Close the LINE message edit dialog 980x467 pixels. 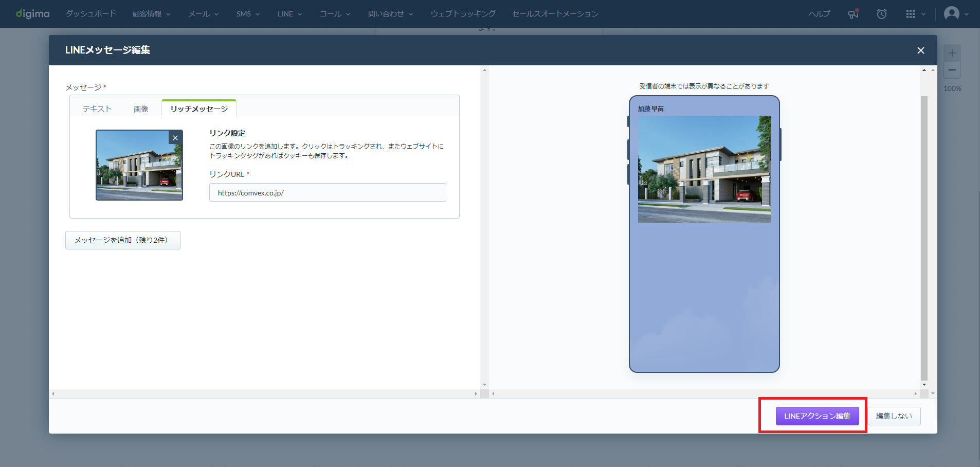(921, 50)
